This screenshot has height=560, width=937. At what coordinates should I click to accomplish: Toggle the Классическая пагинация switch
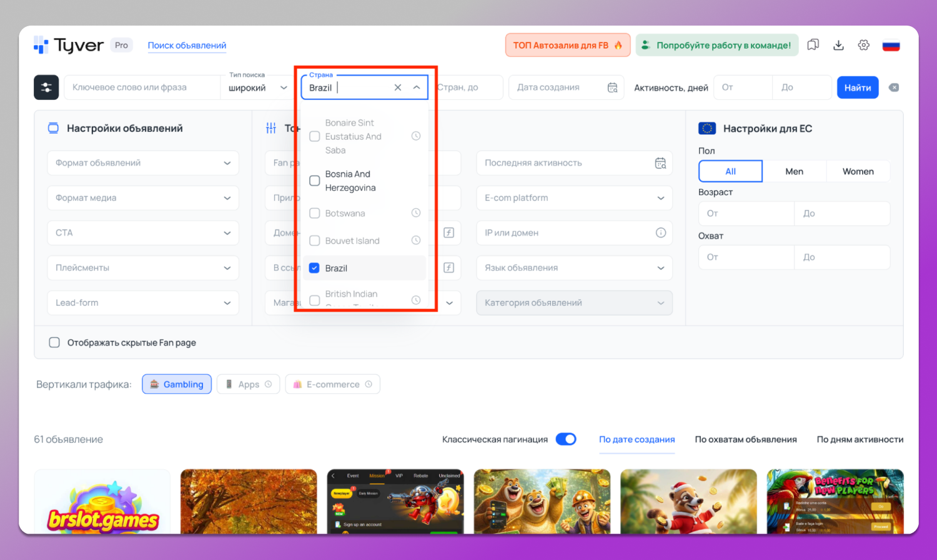(x=566, y=439)
